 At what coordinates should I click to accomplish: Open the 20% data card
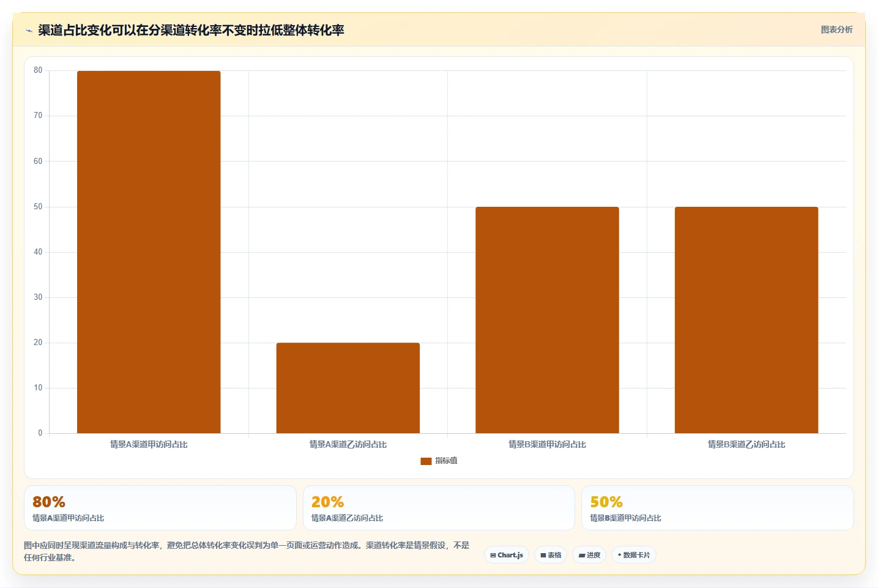tap(439, 508)
